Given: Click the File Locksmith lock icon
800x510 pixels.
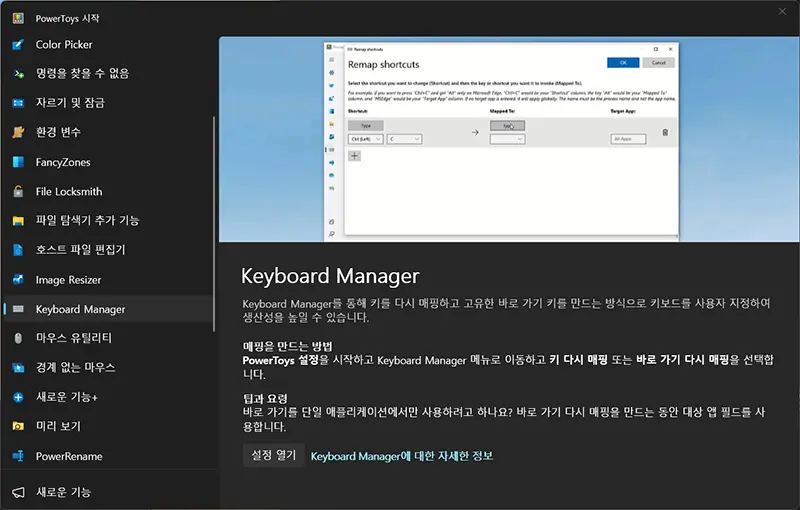Looking at the screenshot, I should [18, 192].
